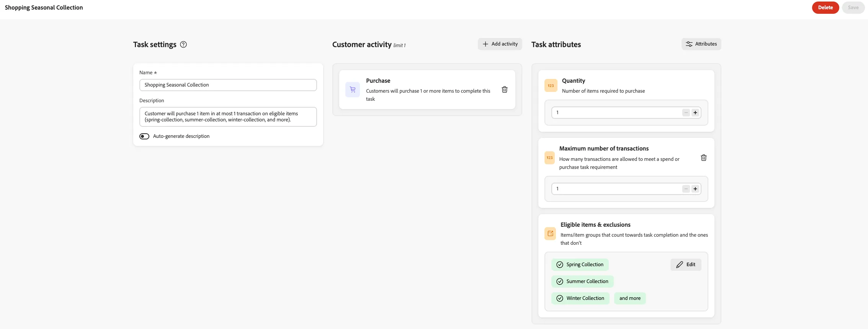Focus the Name input field
The width and height of the screenshot is (868, 329).
point(228,85)
